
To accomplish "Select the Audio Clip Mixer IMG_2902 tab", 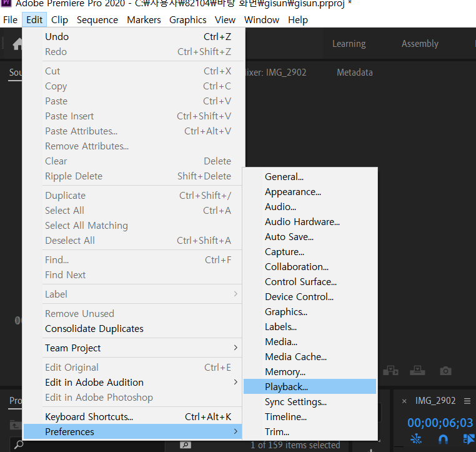I will pos(275,73).
